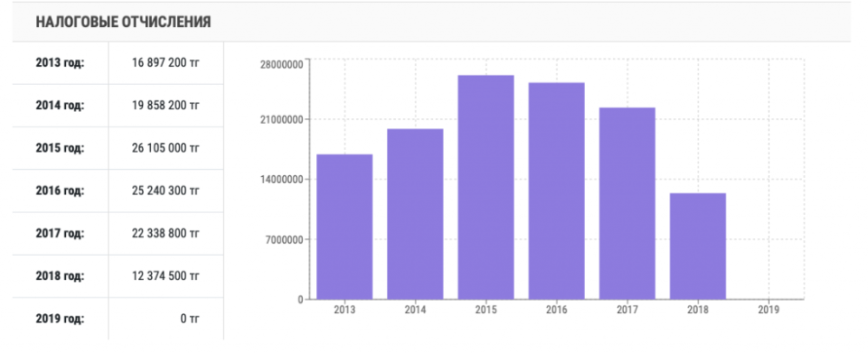Click the 2016 bar in chart
868x353 pixels.
pyautogui.click(x=556, y=191)
